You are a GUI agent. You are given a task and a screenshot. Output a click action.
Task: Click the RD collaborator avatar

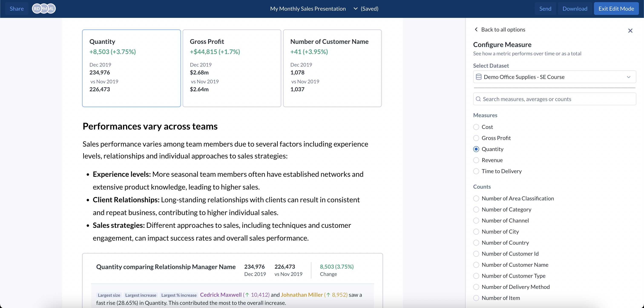(37, 9)
